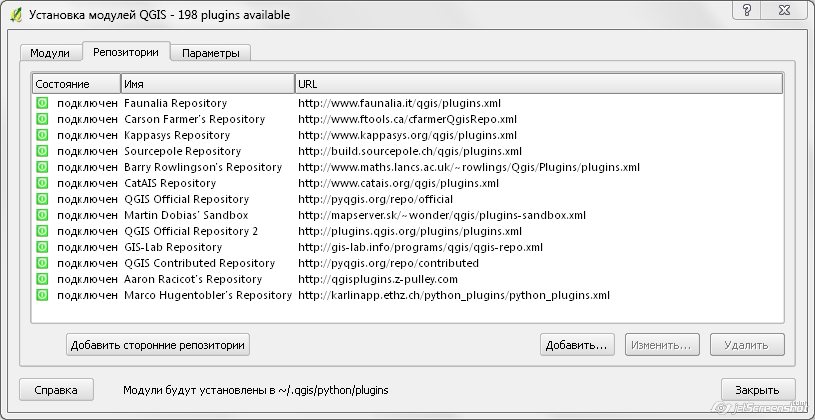
Task: Close the window using title bar X button
Action: (784, 10)
